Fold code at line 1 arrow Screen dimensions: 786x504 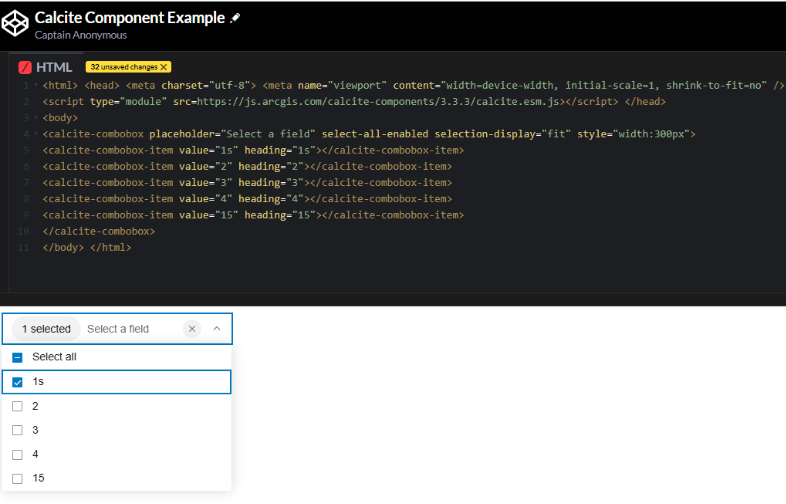[36, 86]
